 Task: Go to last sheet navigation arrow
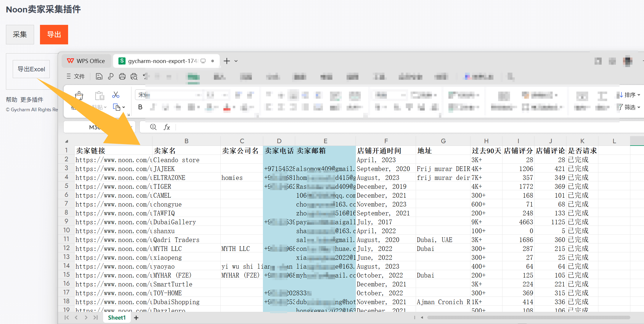click(95, 317)
